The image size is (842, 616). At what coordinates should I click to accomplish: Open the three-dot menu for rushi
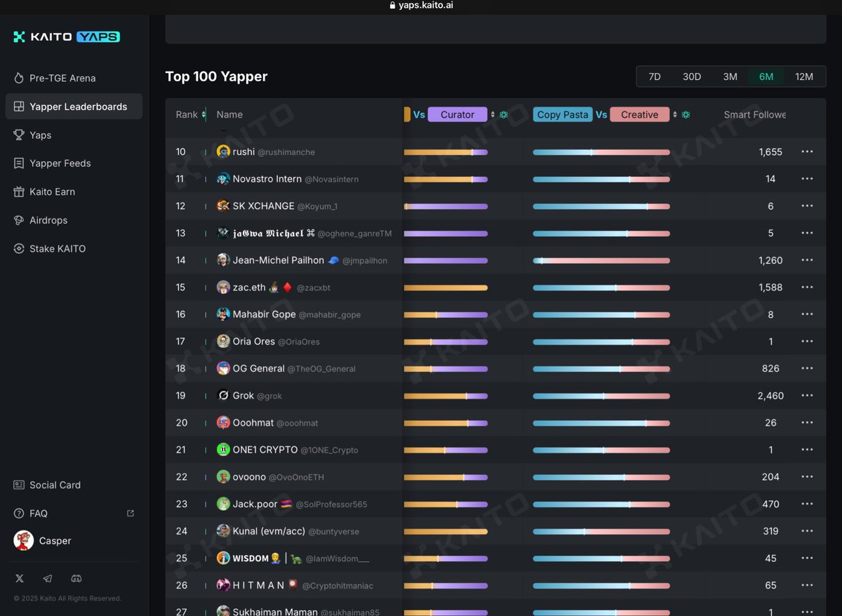click(807, 152)
